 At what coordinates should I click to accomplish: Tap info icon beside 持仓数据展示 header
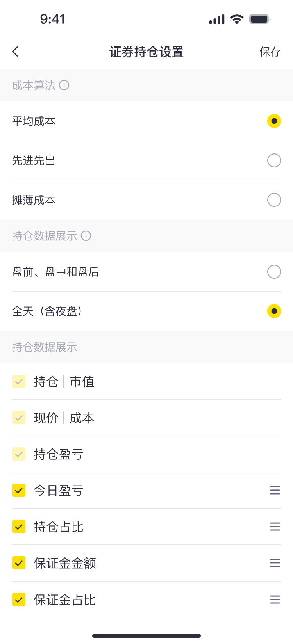tap(86, 236)
